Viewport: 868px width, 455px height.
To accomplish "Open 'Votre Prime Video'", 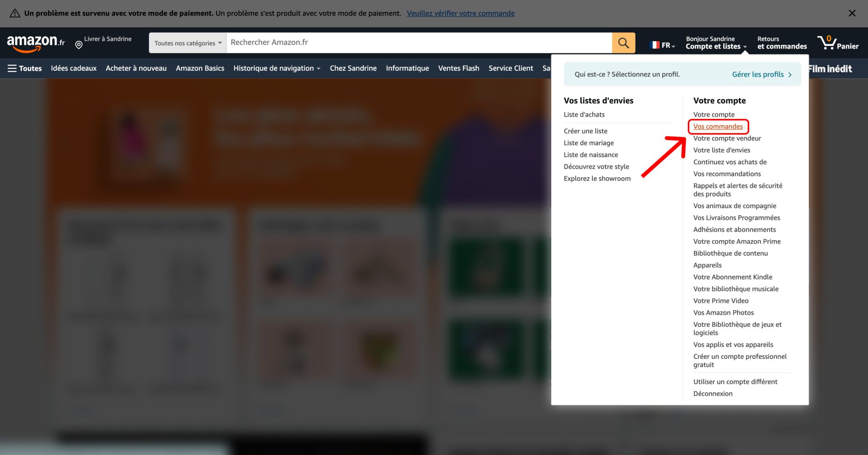I will (721, 301).
